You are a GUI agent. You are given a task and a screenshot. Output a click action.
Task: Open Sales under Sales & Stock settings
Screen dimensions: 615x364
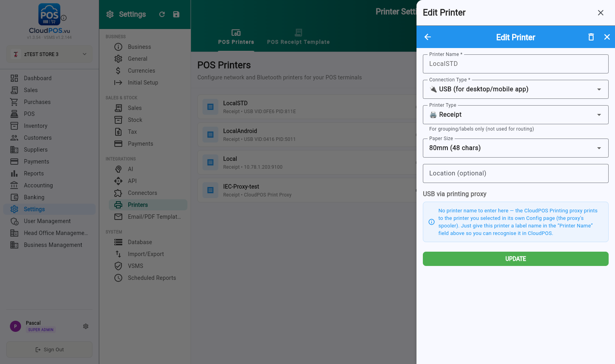click(148, 108)
